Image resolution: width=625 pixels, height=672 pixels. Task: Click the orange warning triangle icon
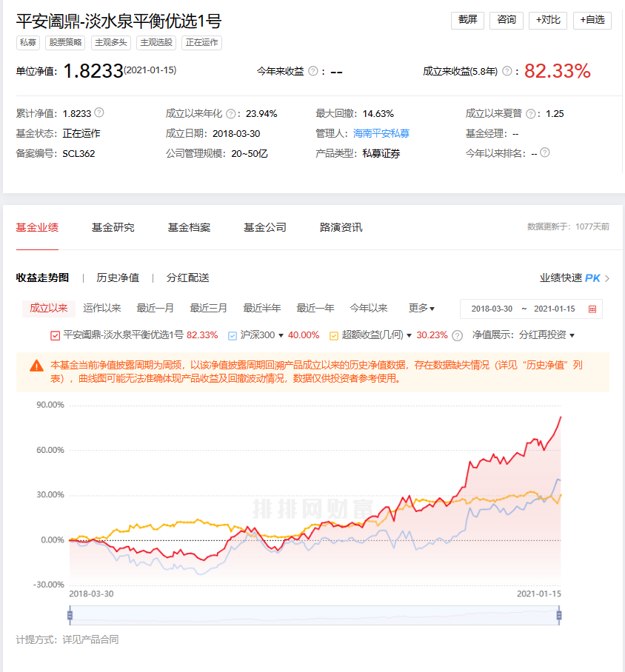point(36,366)
